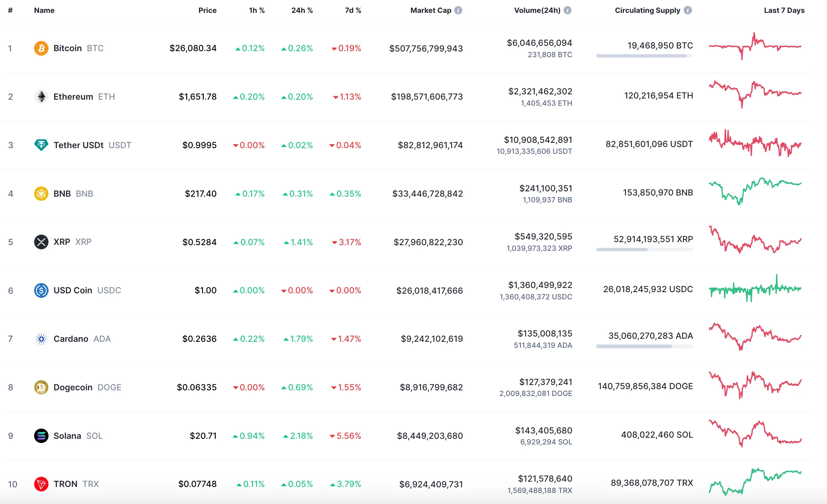Click the Solana logo icon

point(41,435)
